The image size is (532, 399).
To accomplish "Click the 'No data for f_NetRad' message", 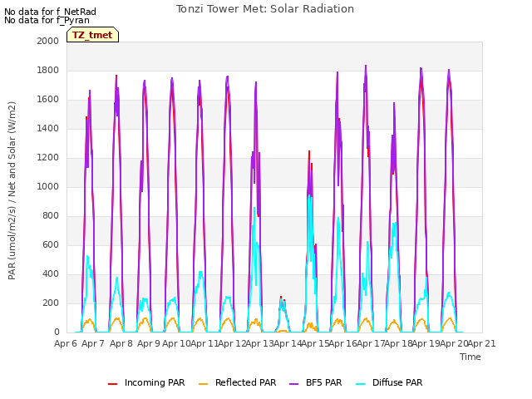I will point(50,12).
